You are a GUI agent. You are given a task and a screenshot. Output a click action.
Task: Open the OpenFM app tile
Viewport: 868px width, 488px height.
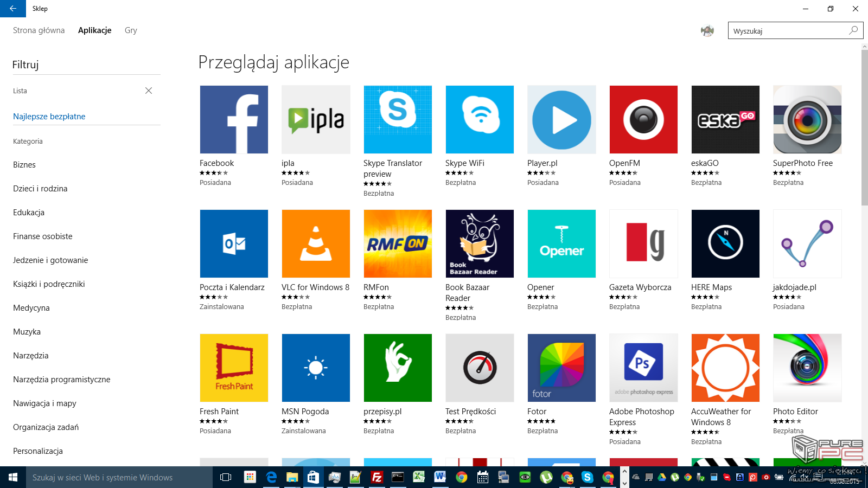click(643, 119)
